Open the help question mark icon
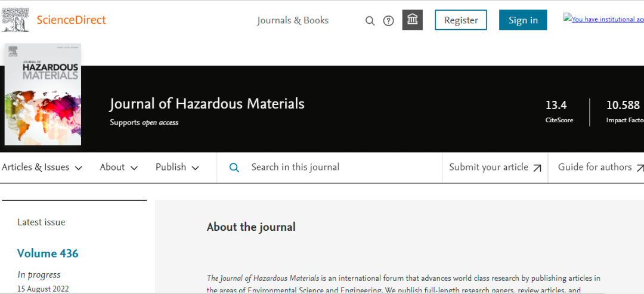The image size is (644, 294). (388, 21)
